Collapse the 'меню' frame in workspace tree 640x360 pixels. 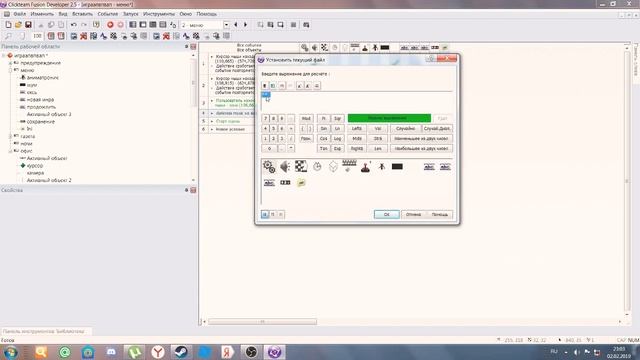tap(11, 70)
